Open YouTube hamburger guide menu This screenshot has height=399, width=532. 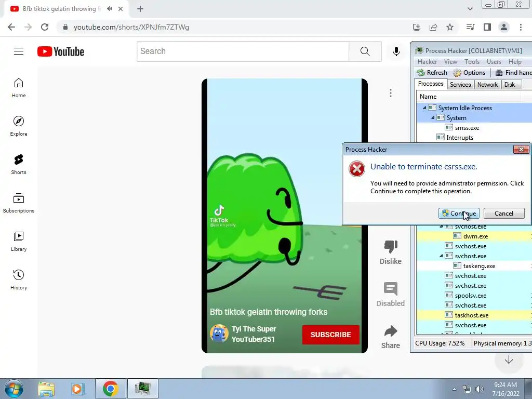tap(19, 51)
